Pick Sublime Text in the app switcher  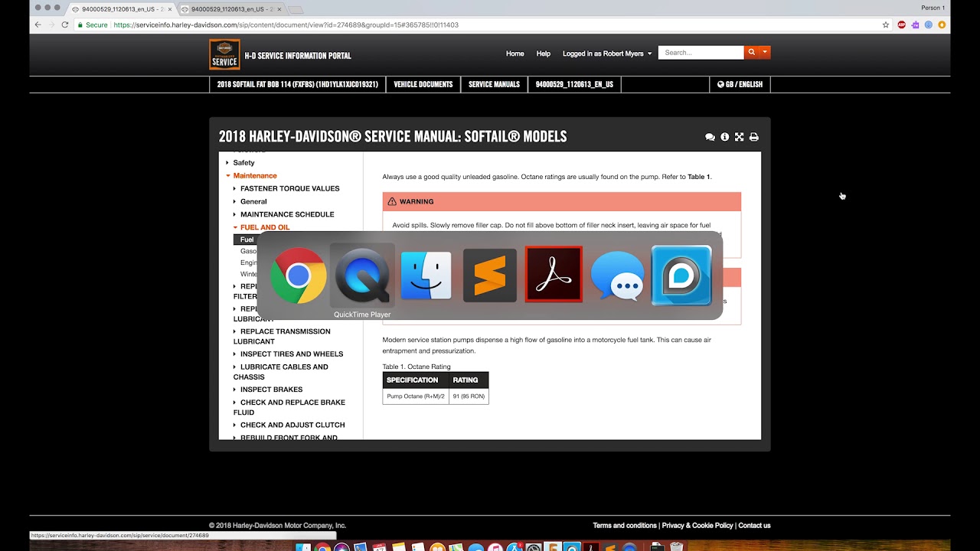(x=490, y=275)
